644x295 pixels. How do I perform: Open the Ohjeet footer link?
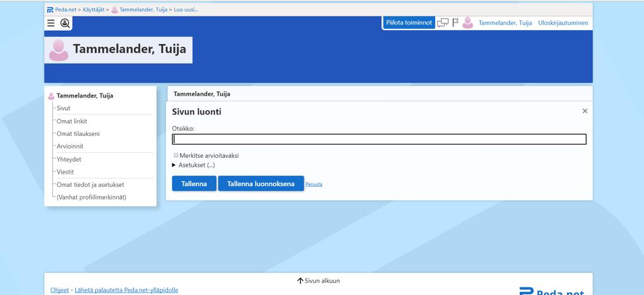coord(60,290)
